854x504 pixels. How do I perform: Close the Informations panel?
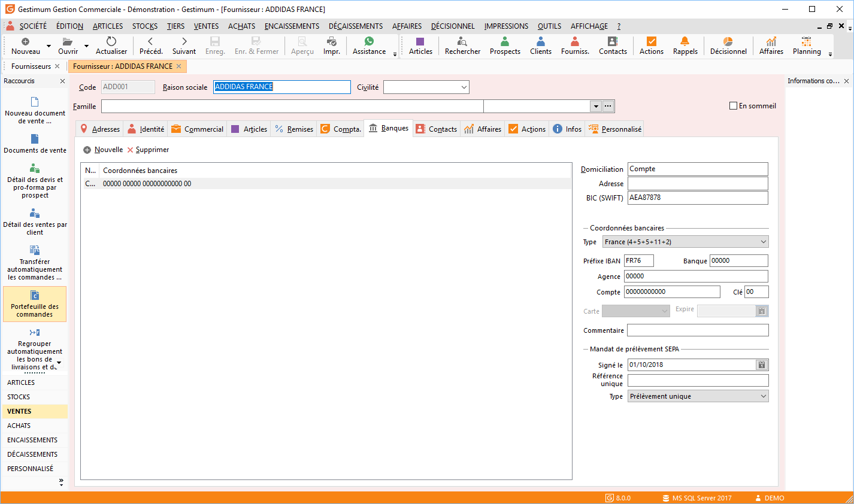tap(846, 81)
